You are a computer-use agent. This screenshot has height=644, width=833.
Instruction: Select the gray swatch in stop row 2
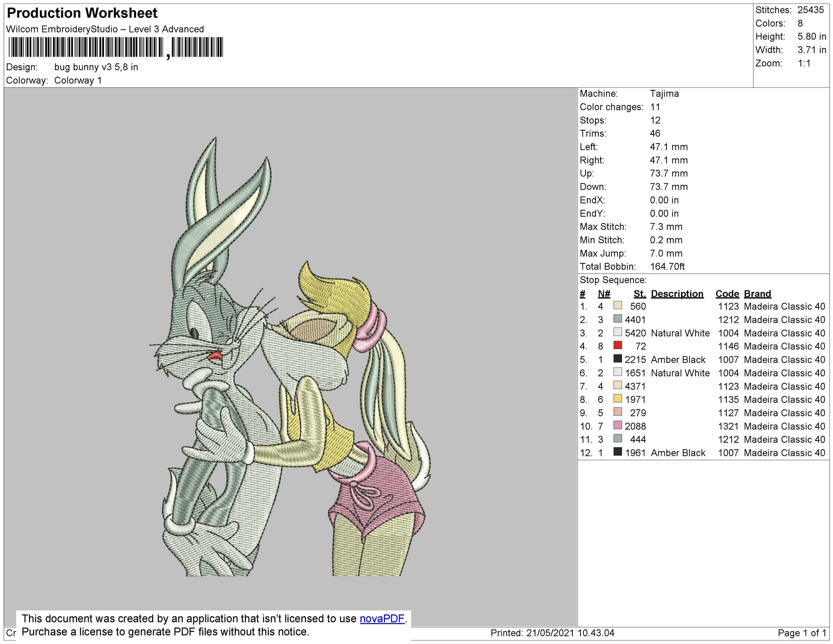coord(618,319)
